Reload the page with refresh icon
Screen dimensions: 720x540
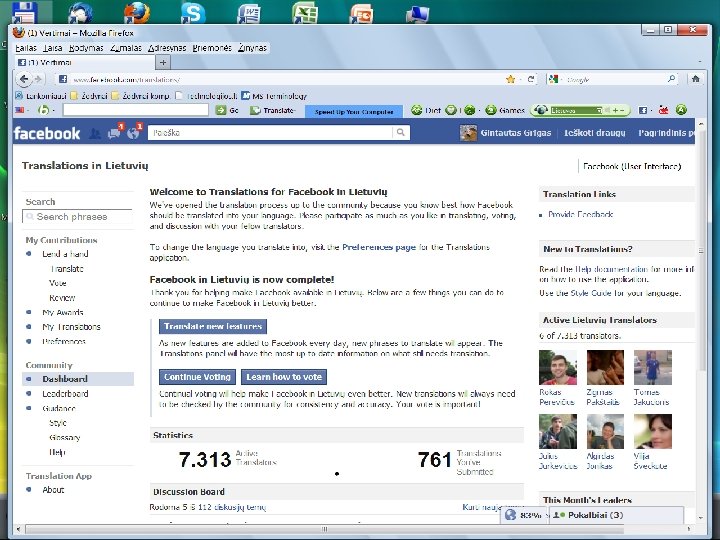pos(530,79)
